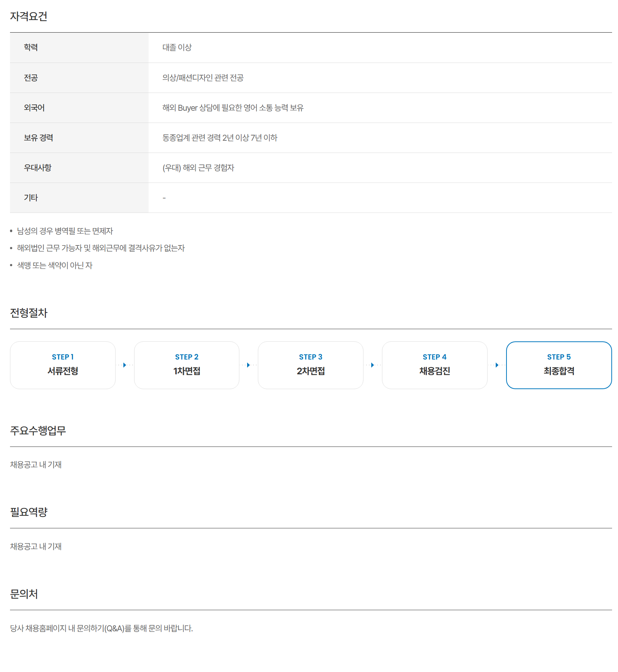Viewport: 618px width, 672px height.
Task: Open the STEP 3 2차면접 card
Action: tap(310, 365)
